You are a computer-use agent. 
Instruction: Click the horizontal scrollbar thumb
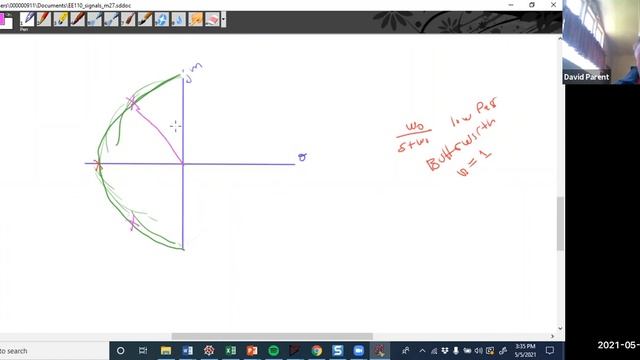(x=272, y=336)
